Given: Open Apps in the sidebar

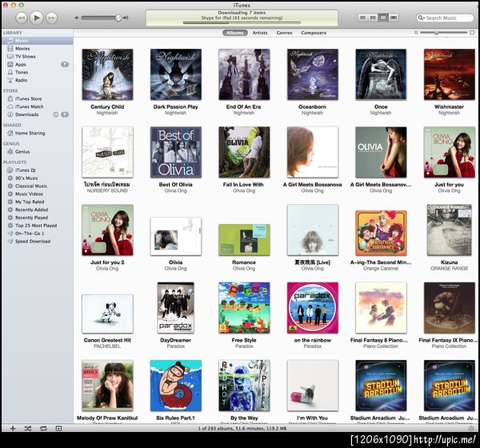Looking at the screenshot, I should tap(38, 64).
